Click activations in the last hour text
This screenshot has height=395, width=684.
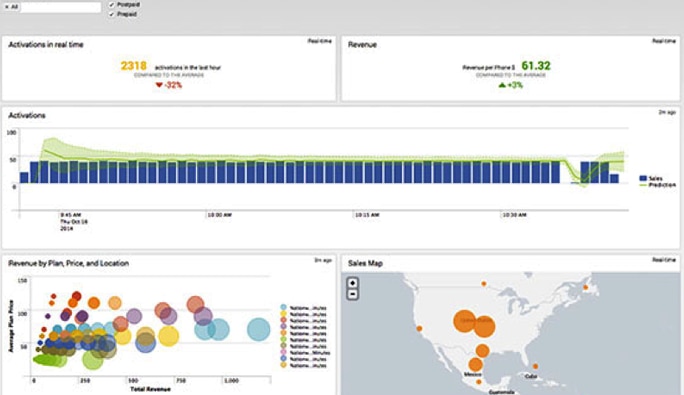pos(188,68)
